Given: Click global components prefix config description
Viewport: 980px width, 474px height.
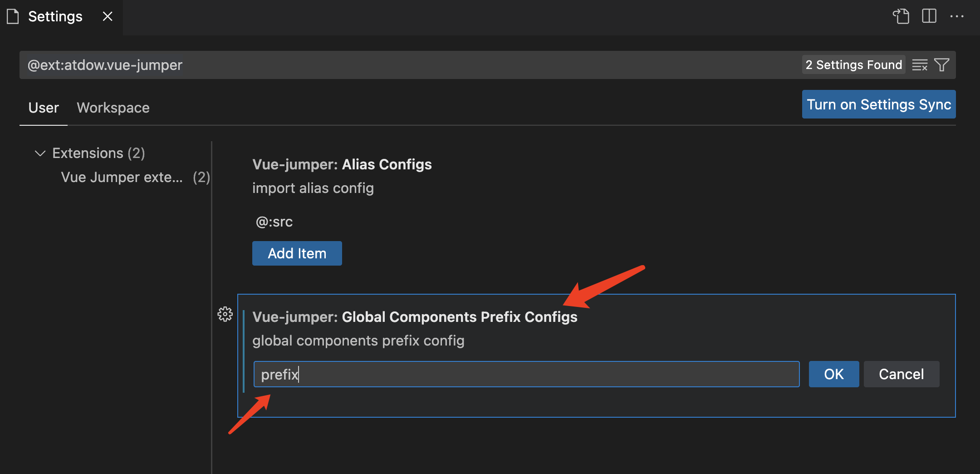Looking at the screenshot, I should 358,341.
